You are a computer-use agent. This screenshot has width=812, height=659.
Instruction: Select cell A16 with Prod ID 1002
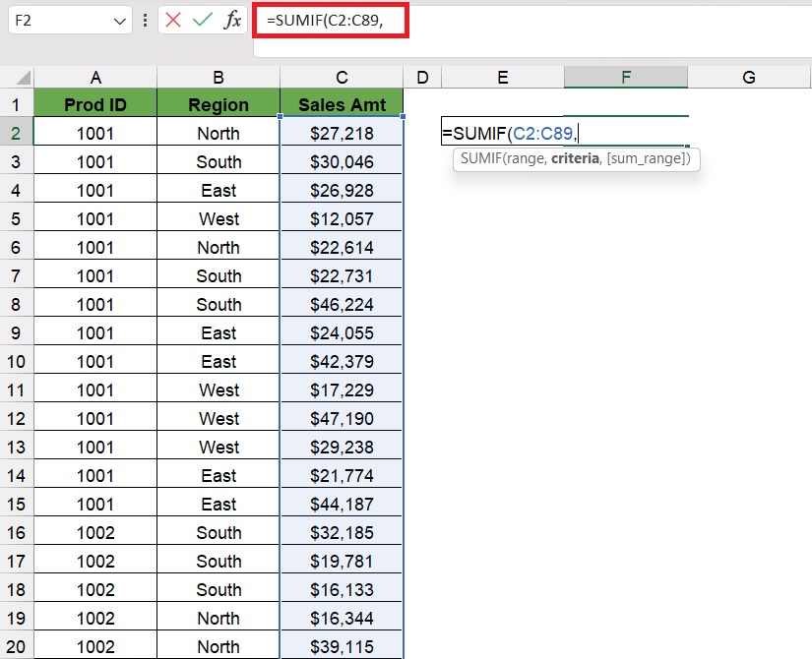(95, 533)
